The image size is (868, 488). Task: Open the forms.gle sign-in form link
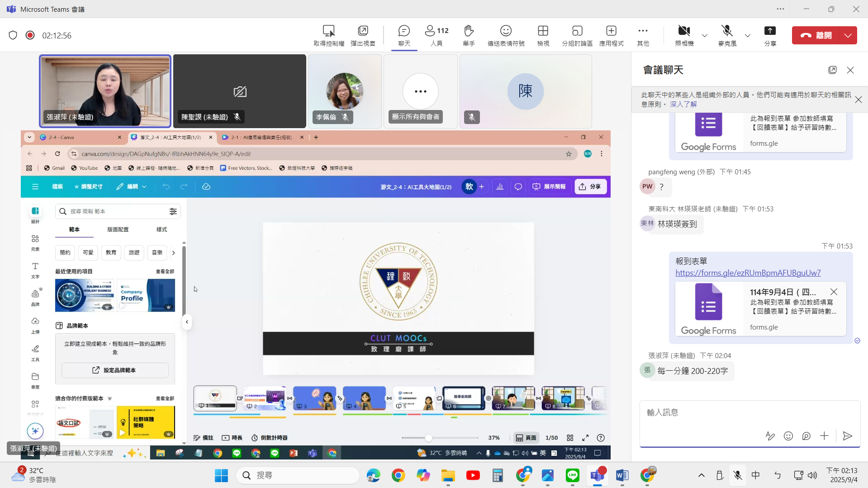[748, 273]
